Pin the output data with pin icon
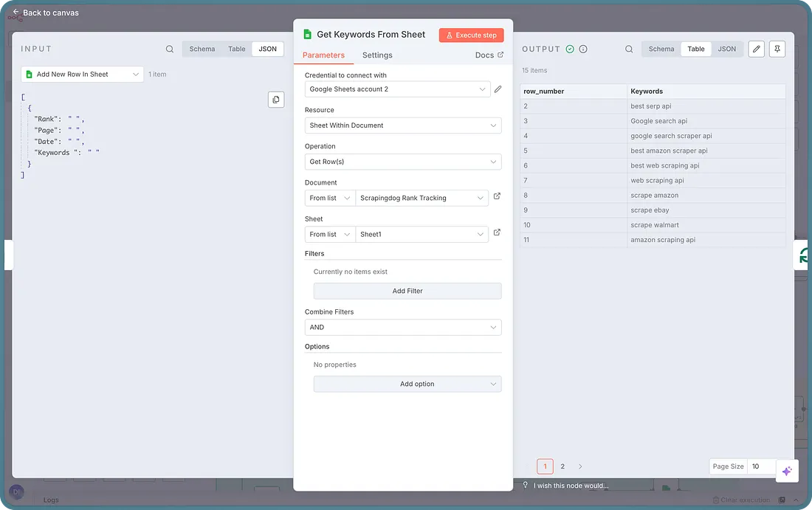This screenshot has height=510, width=812. tap(777, 49)
